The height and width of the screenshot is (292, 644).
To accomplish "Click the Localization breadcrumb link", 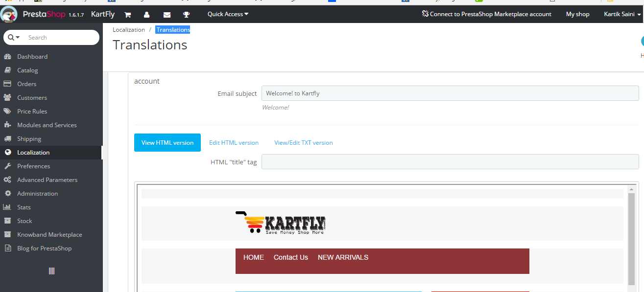I will 129,30.
